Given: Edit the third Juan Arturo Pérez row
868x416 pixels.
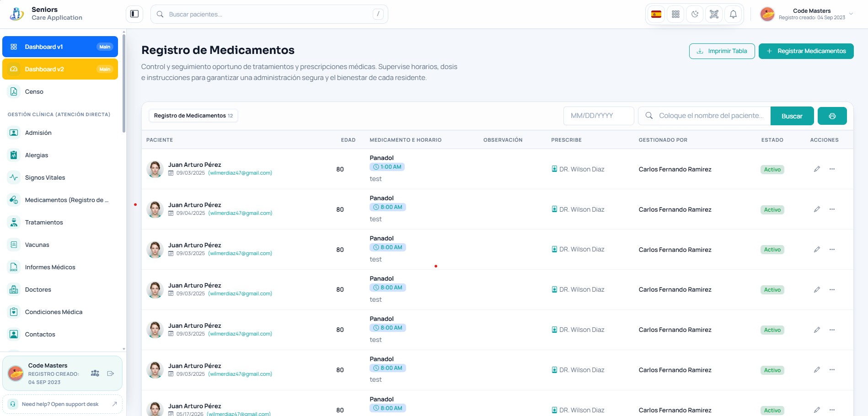Looking at the screenshot, I should tap(817, 250).
